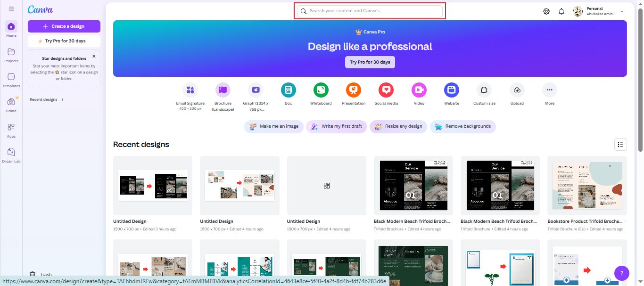The height and width of the screenshot is (286, 644).
Task: Click Write my first draft chip
Action: point(336,126)
